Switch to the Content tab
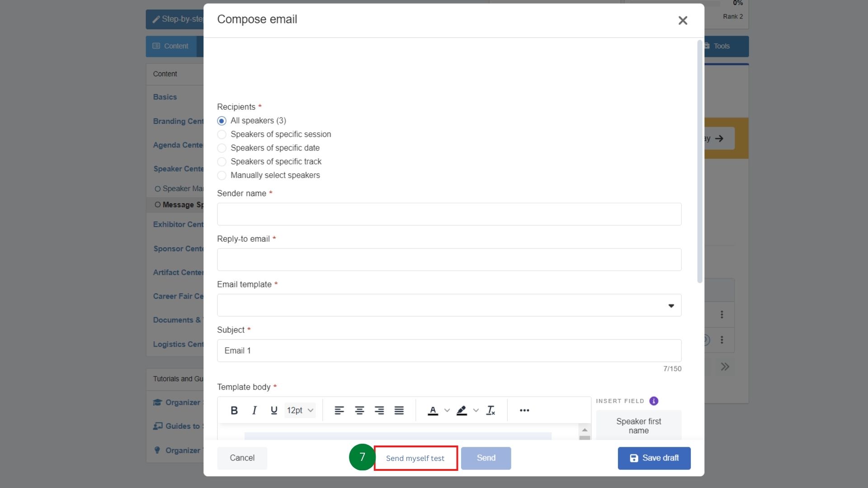The width and height of the screenshot is (868, 488). pyautogui.click(x=171, y=46)
